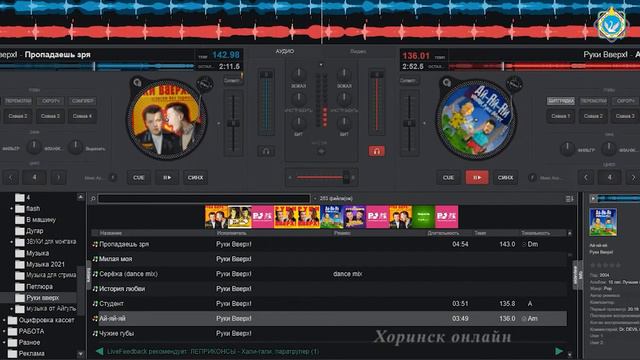640x360 pixels.
Task: Decrease right deck loop length arrow
Action: click(586, 178)
